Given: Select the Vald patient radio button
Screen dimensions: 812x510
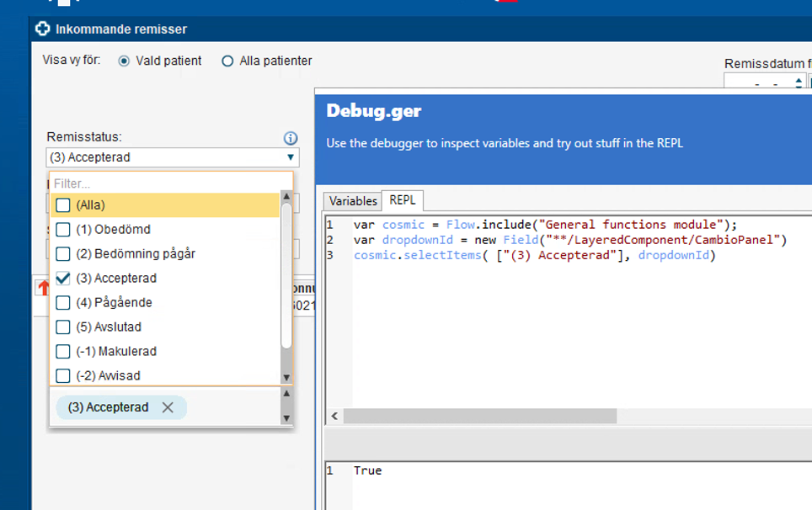Looking at the screenshot, I should (x=124, y=61).
